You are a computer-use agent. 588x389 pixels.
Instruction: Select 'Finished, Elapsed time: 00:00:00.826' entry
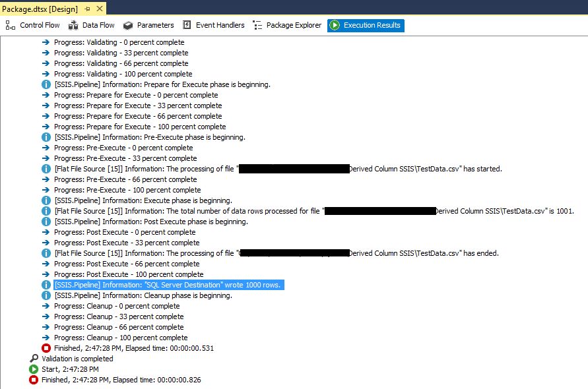121,380
